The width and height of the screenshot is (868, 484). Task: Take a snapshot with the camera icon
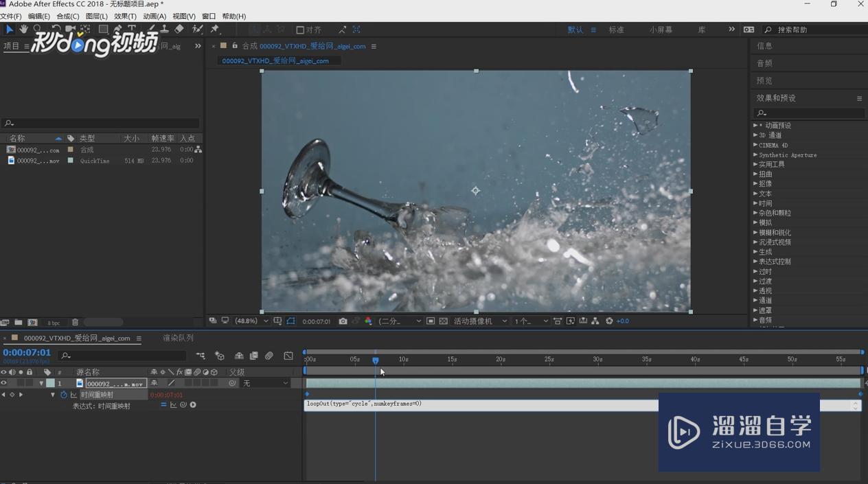[x=343, y=321]
